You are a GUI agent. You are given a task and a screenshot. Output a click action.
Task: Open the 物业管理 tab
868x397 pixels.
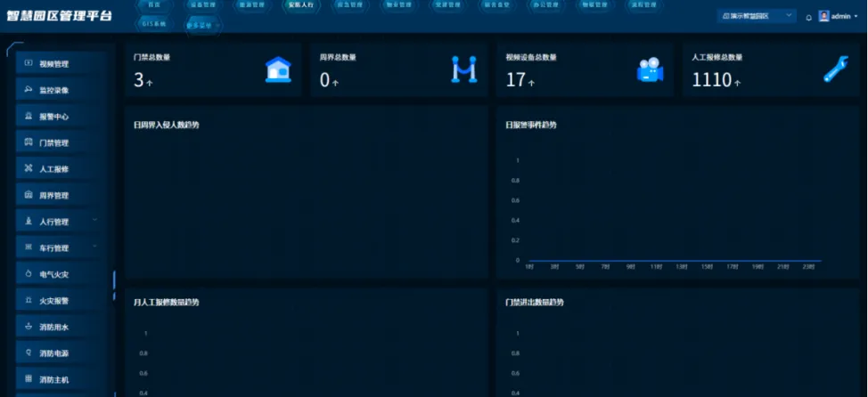(x=398, y=4)
